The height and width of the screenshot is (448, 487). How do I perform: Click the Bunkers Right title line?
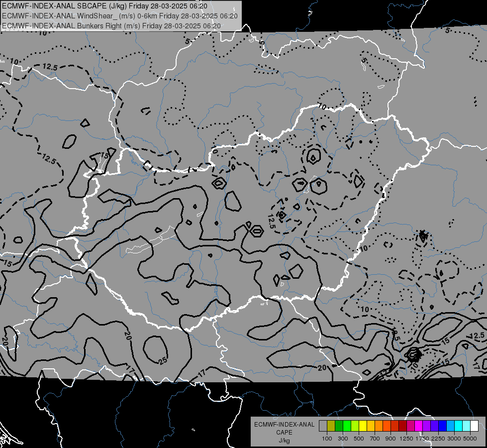tap(111, 26)
